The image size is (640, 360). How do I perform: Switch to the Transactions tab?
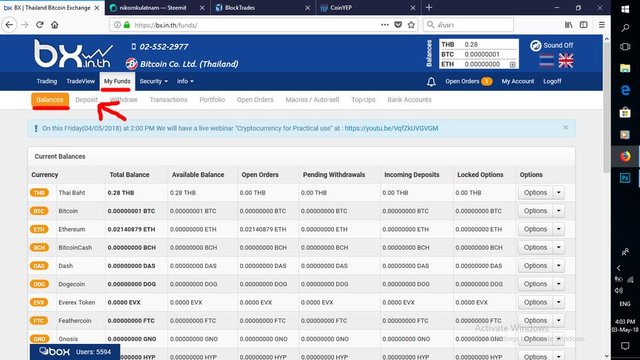pos(169,100)
